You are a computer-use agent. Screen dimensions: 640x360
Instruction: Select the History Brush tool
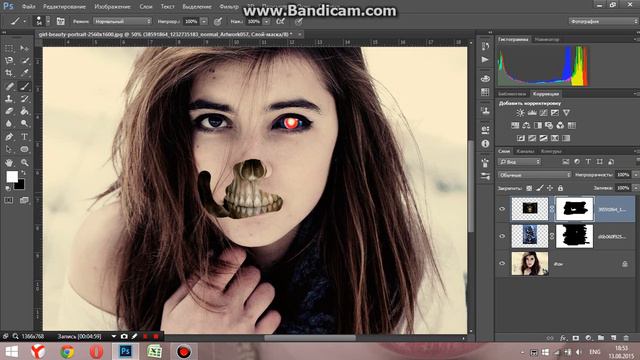(x=24, y=99)
